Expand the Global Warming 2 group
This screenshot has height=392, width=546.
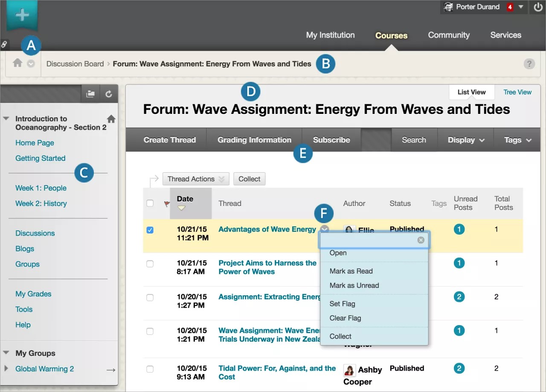[6, 369]
